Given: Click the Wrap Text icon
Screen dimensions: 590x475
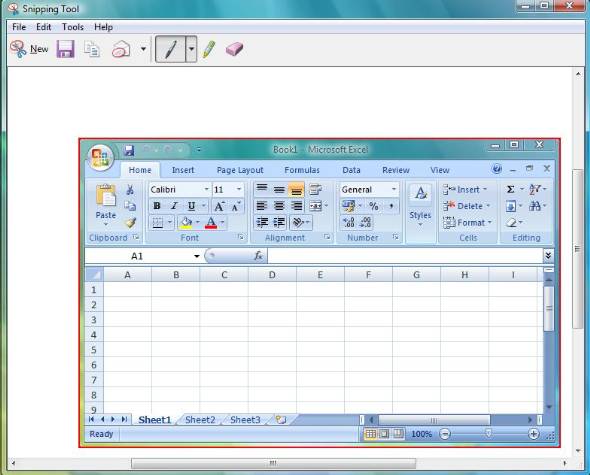Looking at the screenshot, I should pos(315,189).
